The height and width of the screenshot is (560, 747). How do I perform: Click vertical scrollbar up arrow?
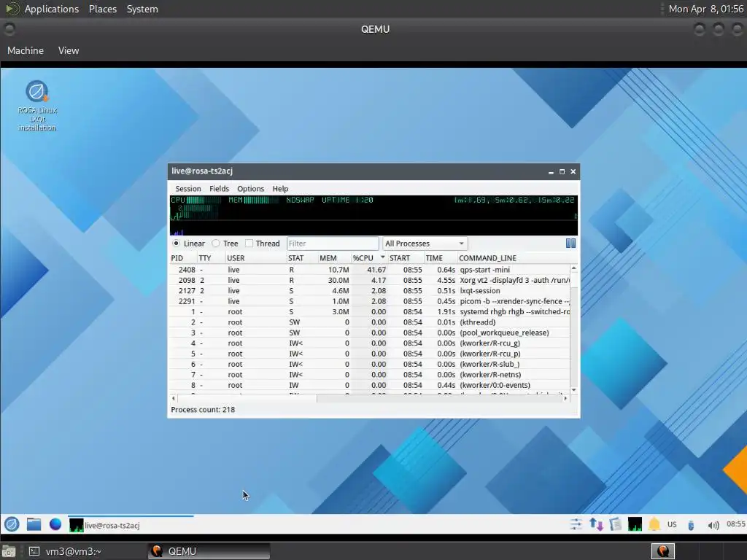(574, 268)
